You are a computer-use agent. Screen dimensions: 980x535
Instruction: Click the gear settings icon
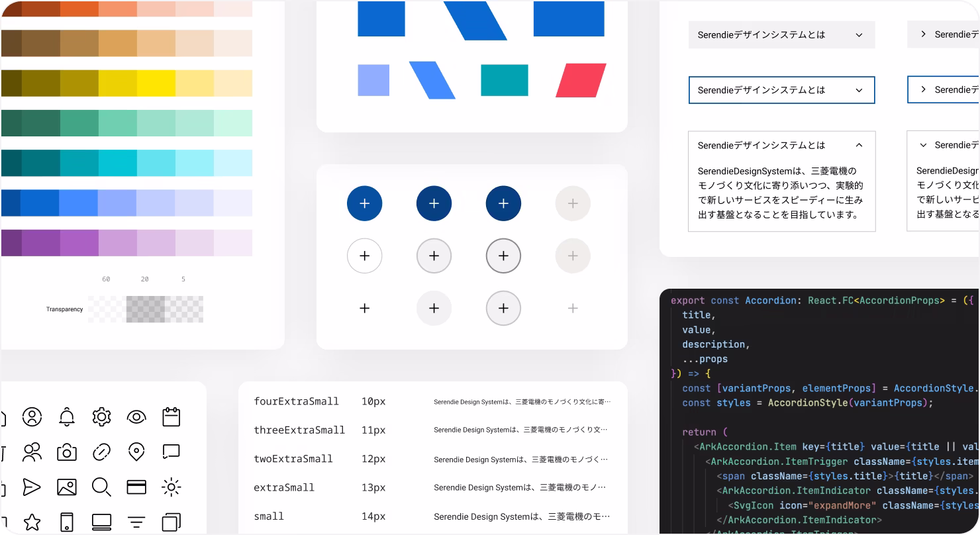(101, 416)
